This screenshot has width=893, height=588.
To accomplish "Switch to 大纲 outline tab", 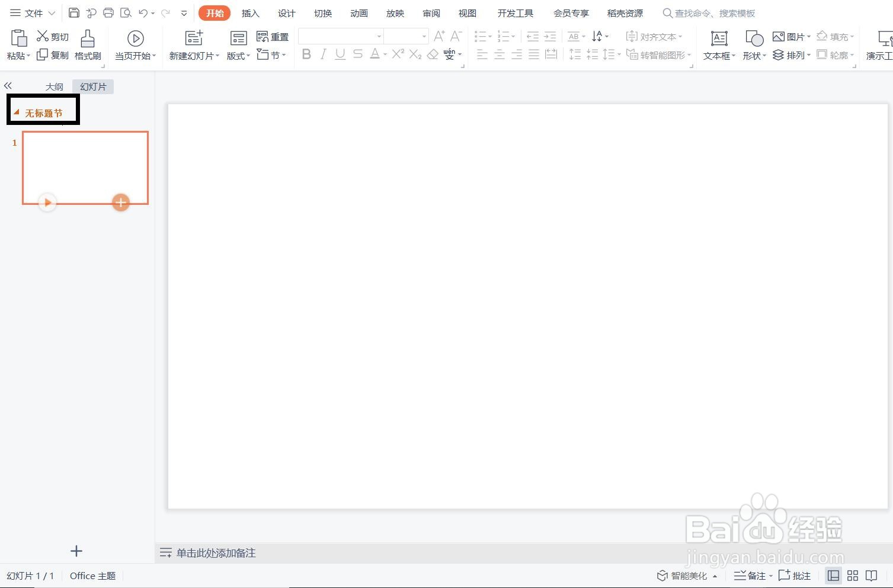I will (55, 86).
